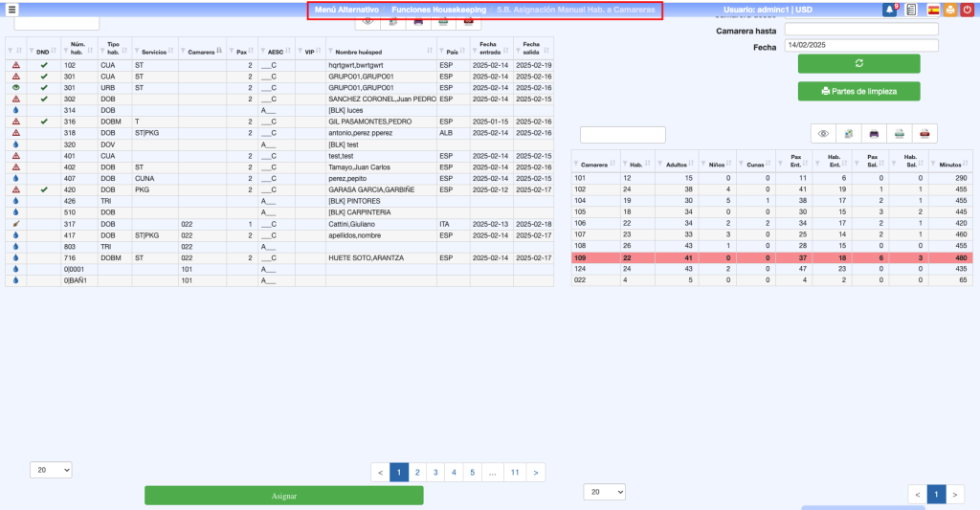
Task: Sort rooms table by Nombre huésped column
Action: [381, 52]
